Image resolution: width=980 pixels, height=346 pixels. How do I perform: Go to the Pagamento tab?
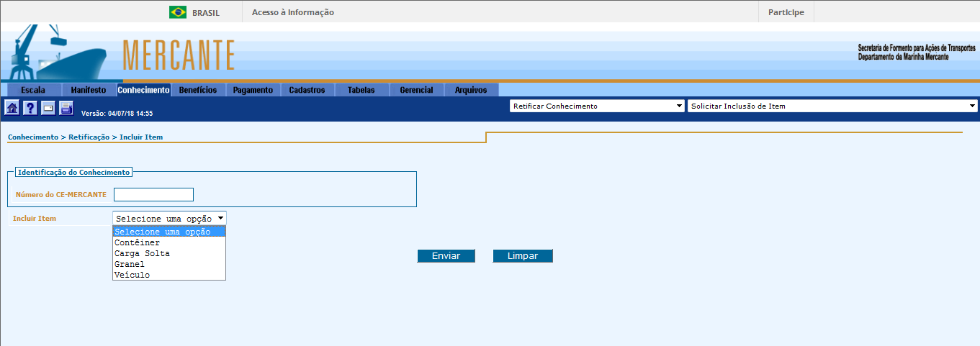point(253,91)
